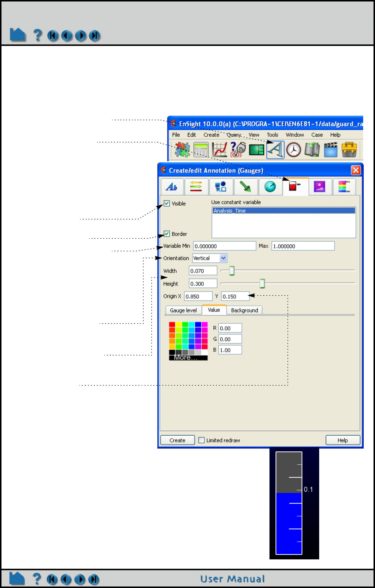This screenshot has width=375, height=588.
Task: Switch to the Gauge level tab
Action: [x=183, y=310]
